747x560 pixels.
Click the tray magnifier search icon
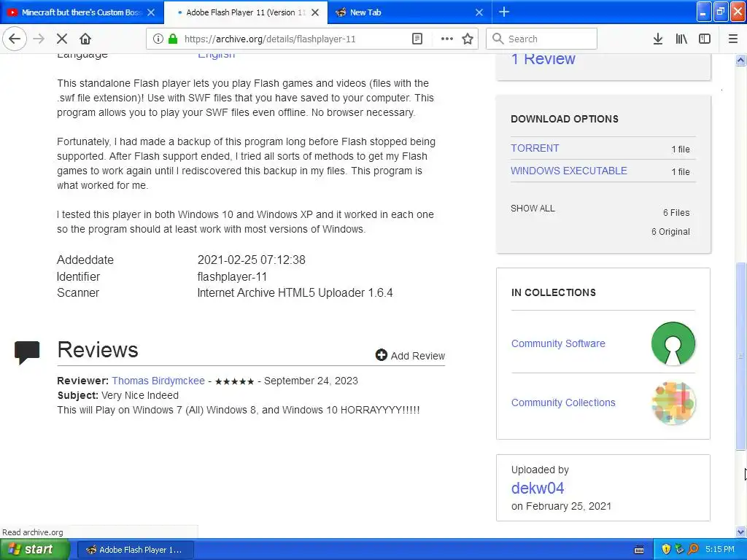click(x=694, y=549)
